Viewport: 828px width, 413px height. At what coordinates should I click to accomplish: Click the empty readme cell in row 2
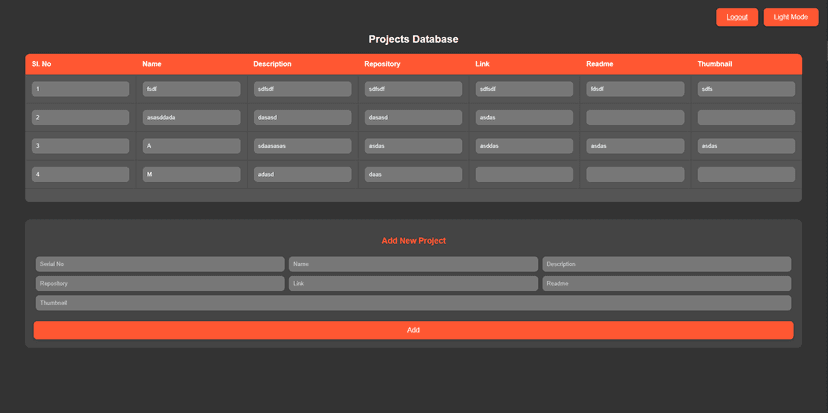point(635,117)
